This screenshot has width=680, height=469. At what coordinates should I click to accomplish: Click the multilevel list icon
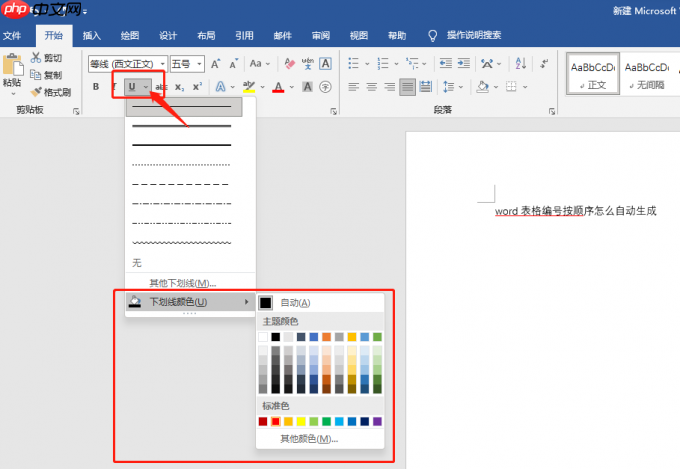point(412,64)
